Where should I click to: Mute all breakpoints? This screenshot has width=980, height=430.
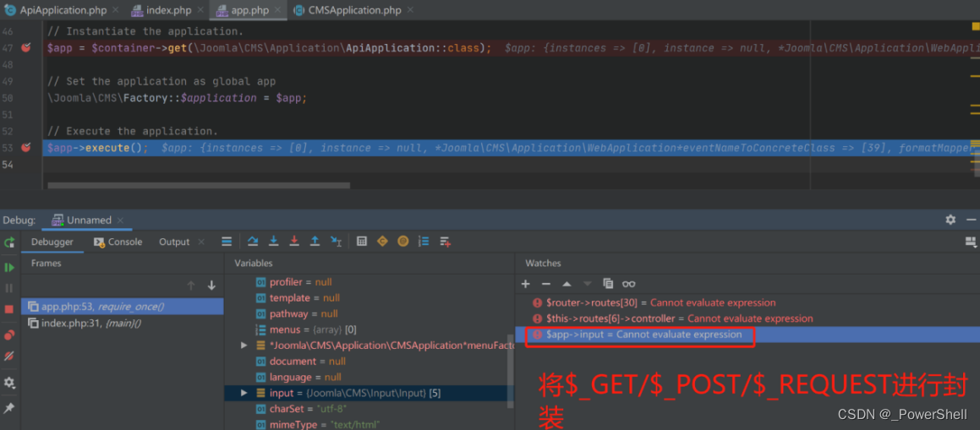coord(9,357)
